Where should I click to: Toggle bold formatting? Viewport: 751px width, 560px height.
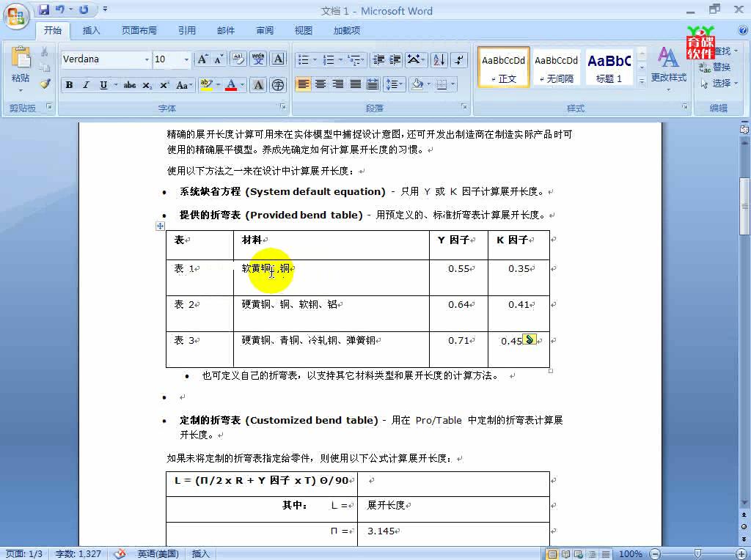(x=70, y=85)
